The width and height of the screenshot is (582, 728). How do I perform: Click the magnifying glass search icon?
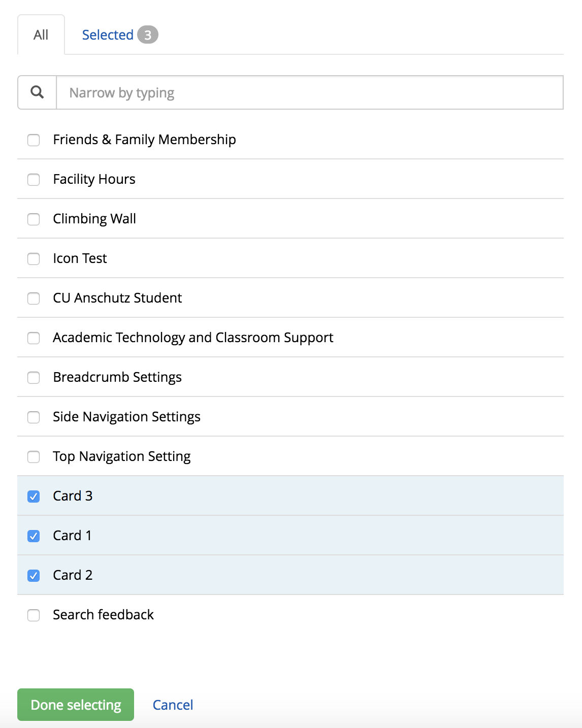tap(36, 92)
